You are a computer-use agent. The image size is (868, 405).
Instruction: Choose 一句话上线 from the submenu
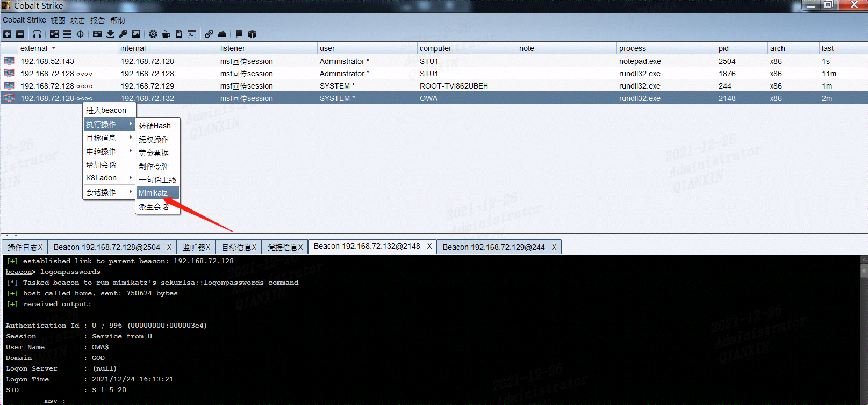coord(157,179)
